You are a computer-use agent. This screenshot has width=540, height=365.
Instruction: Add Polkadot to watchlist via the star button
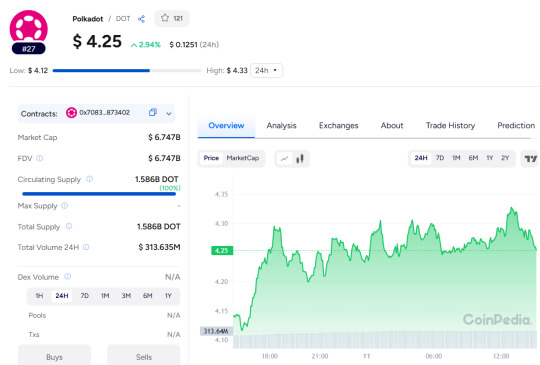point(172,18)
